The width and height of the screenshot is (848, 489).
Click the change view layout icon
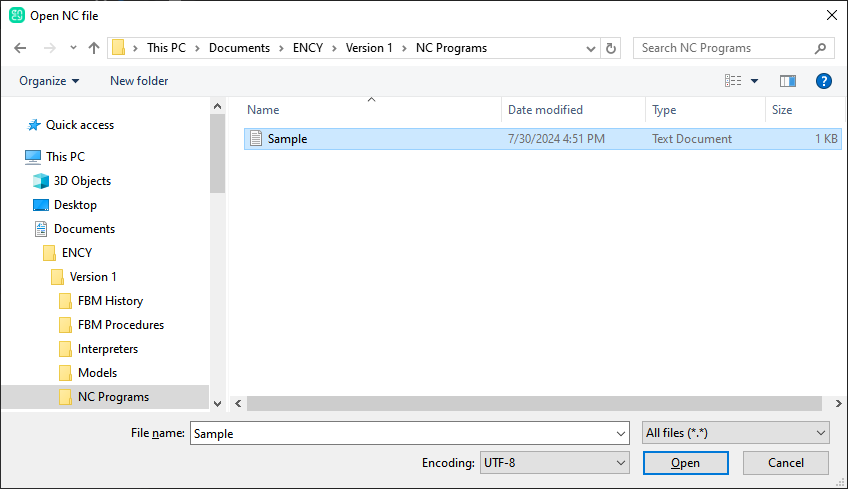[x=733, y=81]
